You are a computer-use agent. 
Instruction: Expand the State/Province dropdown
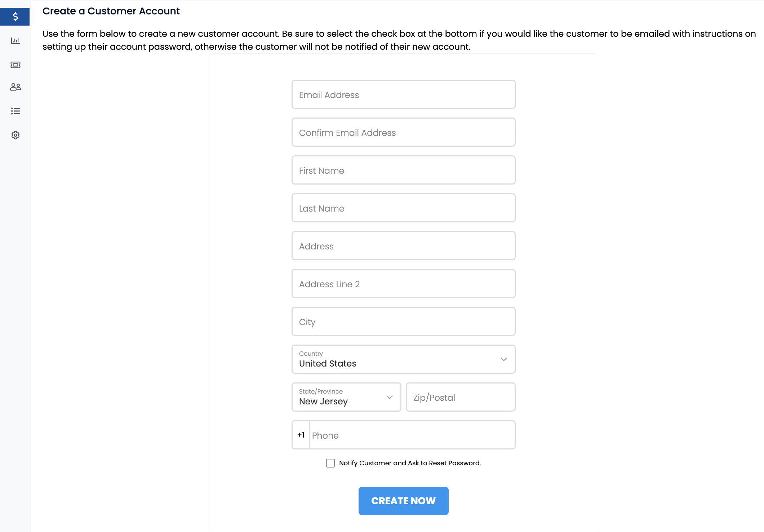[346, 397]
